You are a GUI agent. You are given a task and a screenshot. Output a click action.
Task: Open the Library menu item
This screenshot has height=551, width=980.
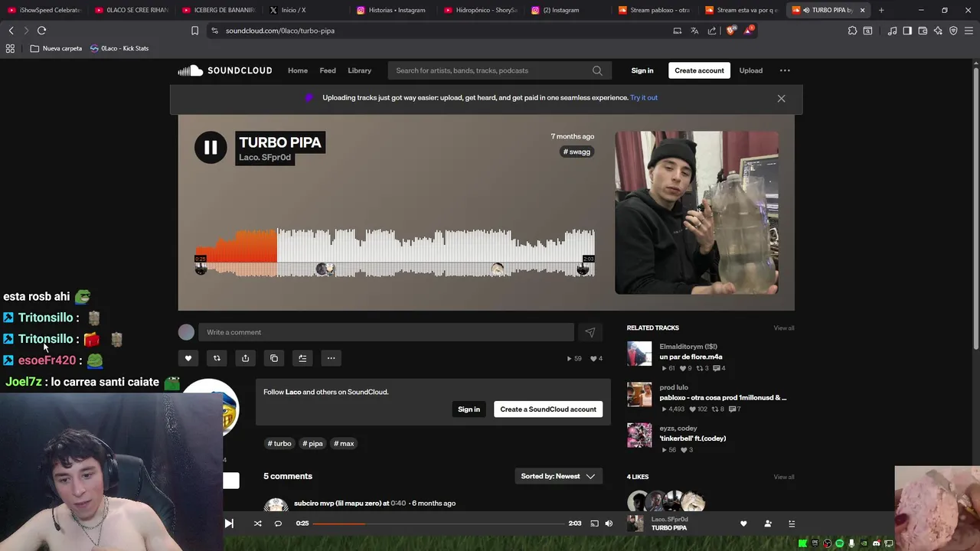[359, 70]
